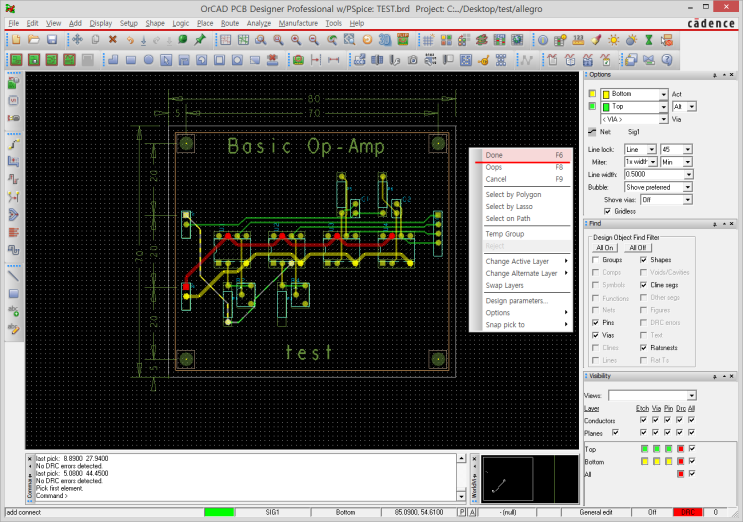Choose Done from the context menu

click(495, 155)
